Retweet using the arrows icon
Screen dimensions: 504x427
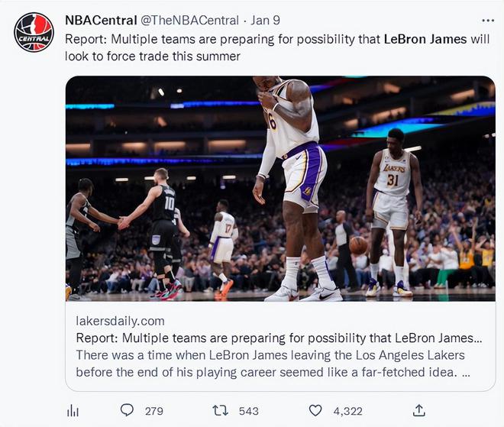(x=221, y=411)
